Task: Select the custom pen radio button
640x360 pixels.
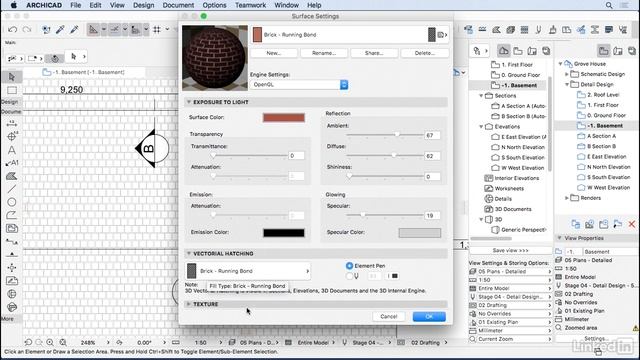Action: [349, 276]
